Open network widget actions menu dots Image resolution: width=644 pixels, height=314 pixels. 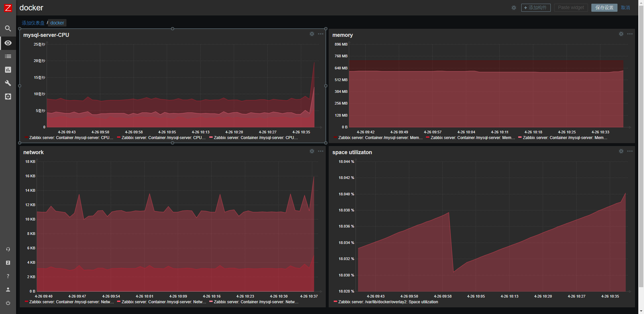(x=321, y=151)
